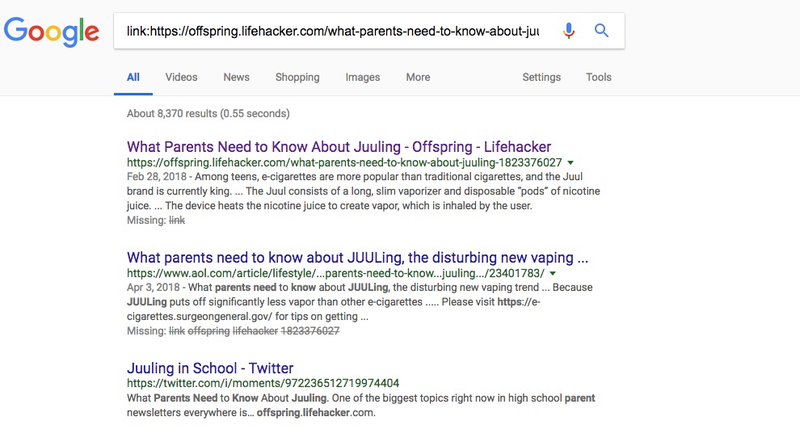Open the AOL JUULing vaping article link
The image size is (800, 438).
358,257
